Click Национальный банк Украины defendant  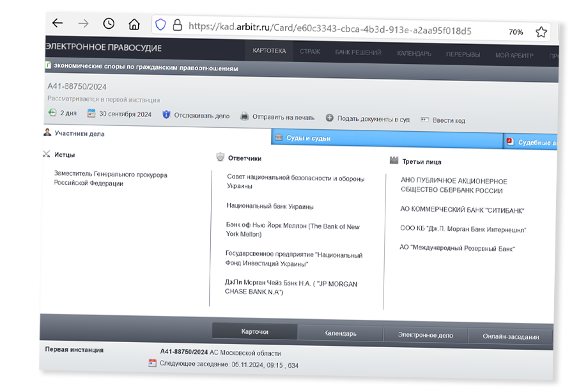point(270,206)
